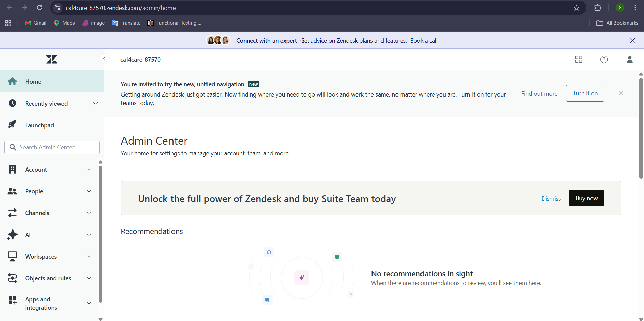Image resolution: width=644 pixels, height=321 pixels.
Task: Select Home in the sidebar
Action: (52, 81)
